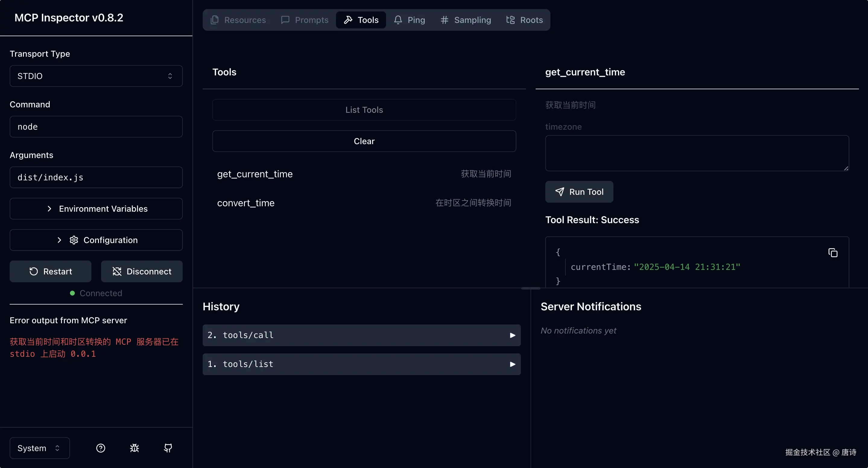The width and height of the screenshot is (868, 468).
Task: Open the Transport Type STDIO dropdown
Action: [x=96, y=76]
